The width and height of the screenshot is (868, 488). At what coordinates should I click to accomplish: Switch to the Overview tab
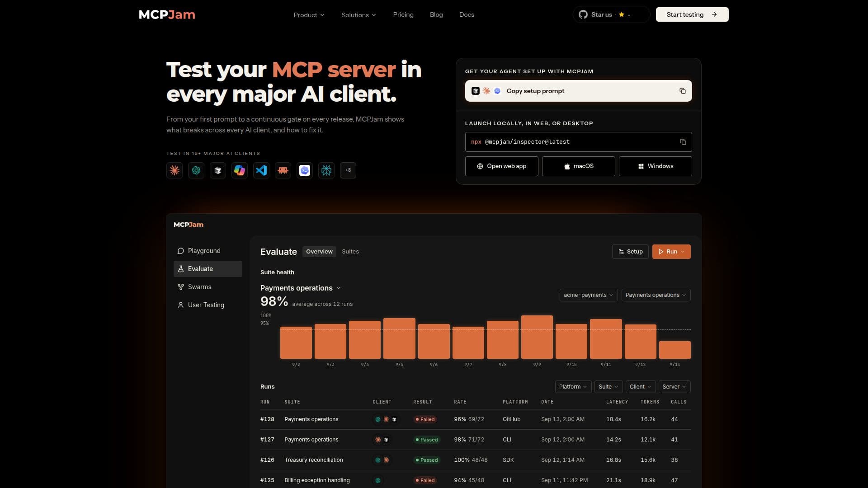(319, 252)
